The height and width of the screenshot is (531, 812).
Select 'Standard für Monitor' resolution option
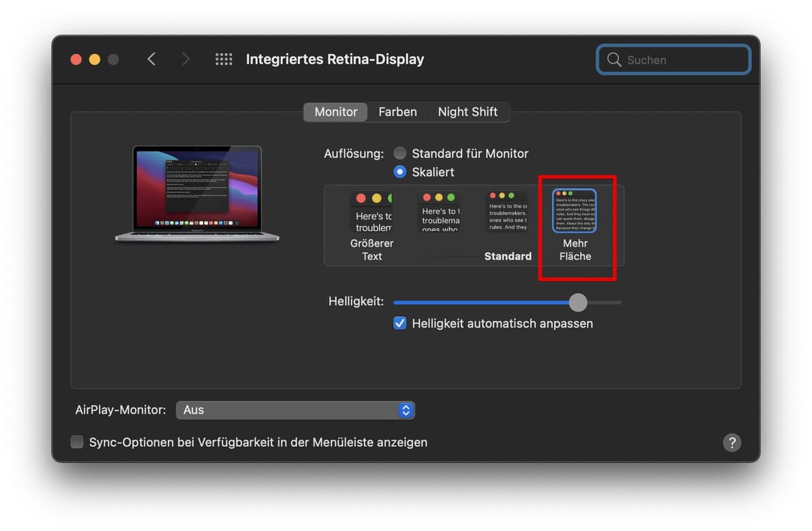(x=401, y=154)
